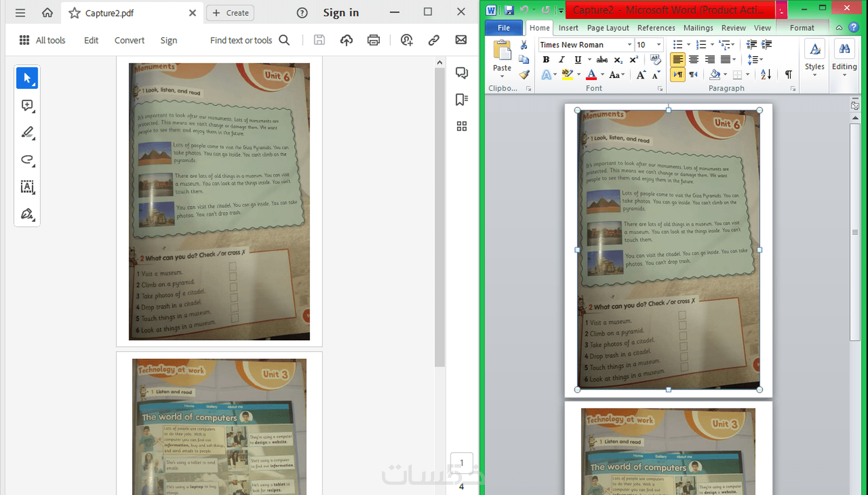
Task: Click Find text or tools search
Action: coord(250,40)
